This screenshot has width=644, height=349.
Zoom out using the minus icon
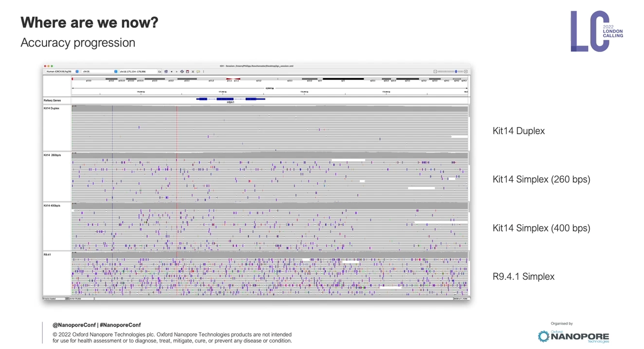[435, 72]
